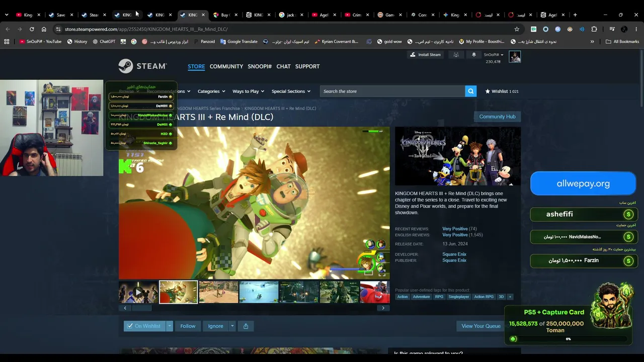
Task: Open the SUPPORT menu item
Action: (307, 66)
